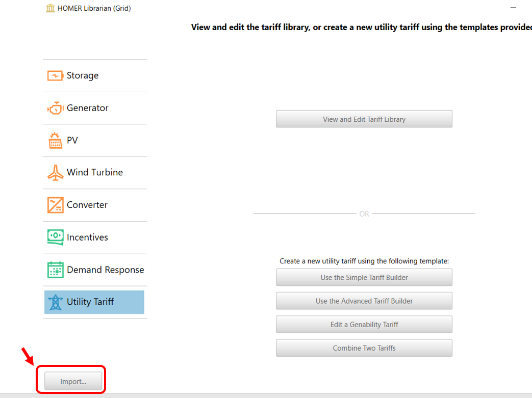Click the Converter icon
Image resolution: width=532 pixels, height=398 pixels.
[x=55, y=205]
